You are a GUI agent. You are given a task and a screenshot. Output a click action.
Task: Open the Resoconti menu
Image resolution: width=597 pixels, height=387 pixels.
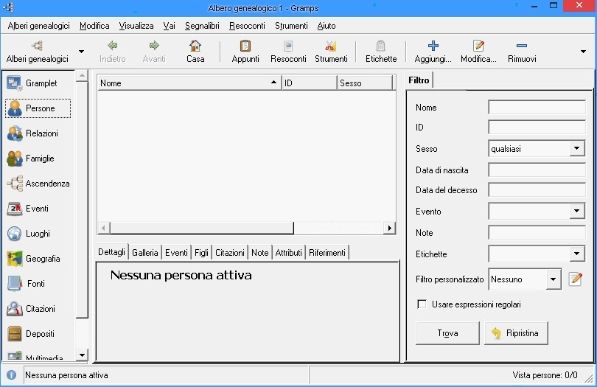pos(247,26)
